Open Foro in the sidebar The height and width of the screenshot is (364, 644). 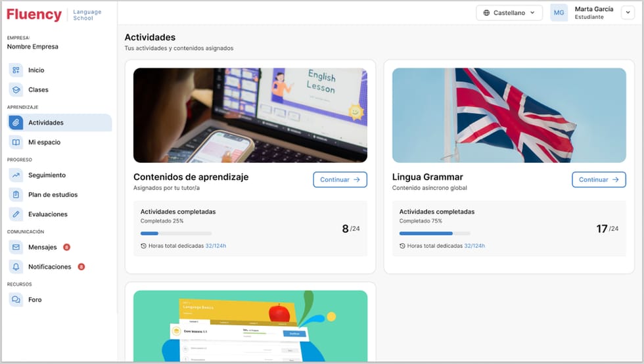click(x=60, y=300)
